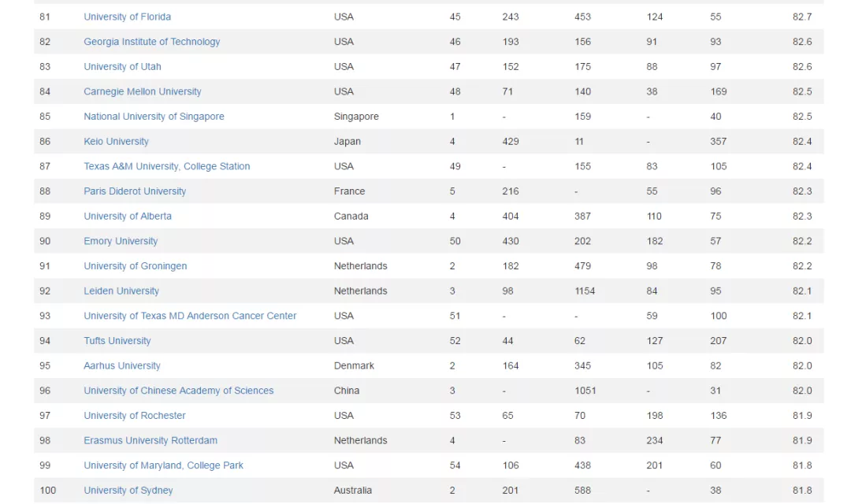The height and width of the screenshot is (504, 851).
Task: Open University of Groningen link
Action: 136,266
